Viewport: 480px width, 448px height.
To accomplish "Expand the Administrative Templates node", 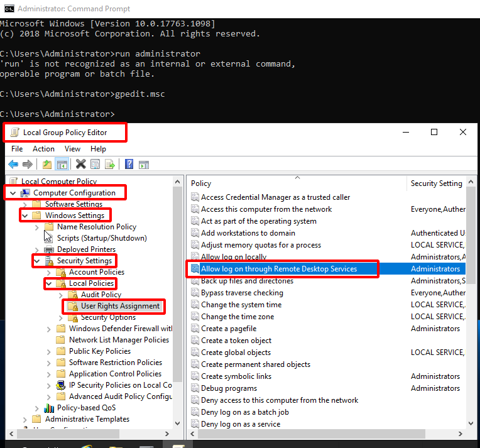I will point(25,419).
